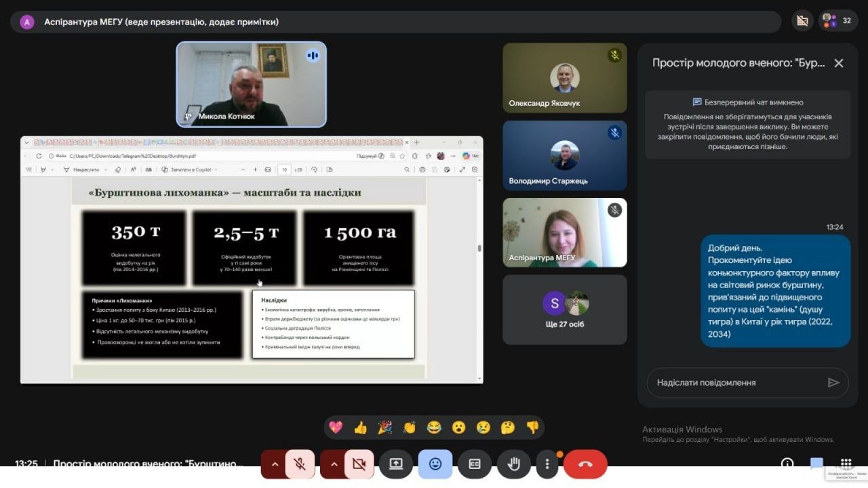Leave the call with red button
The image size is (868, 488).
tap(585, 464)
